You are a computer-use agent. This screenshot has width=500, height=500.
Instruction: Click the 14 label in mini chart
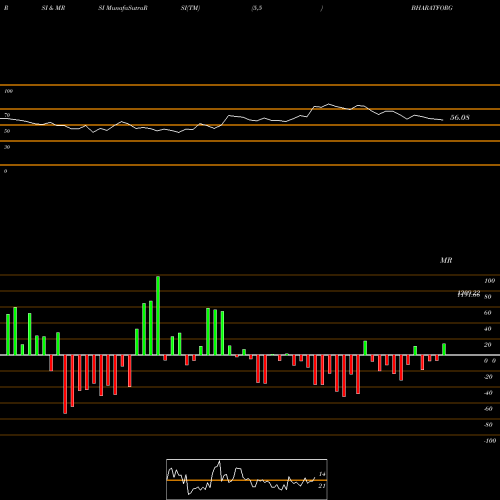pyautogui.click(x=322, y=474)
